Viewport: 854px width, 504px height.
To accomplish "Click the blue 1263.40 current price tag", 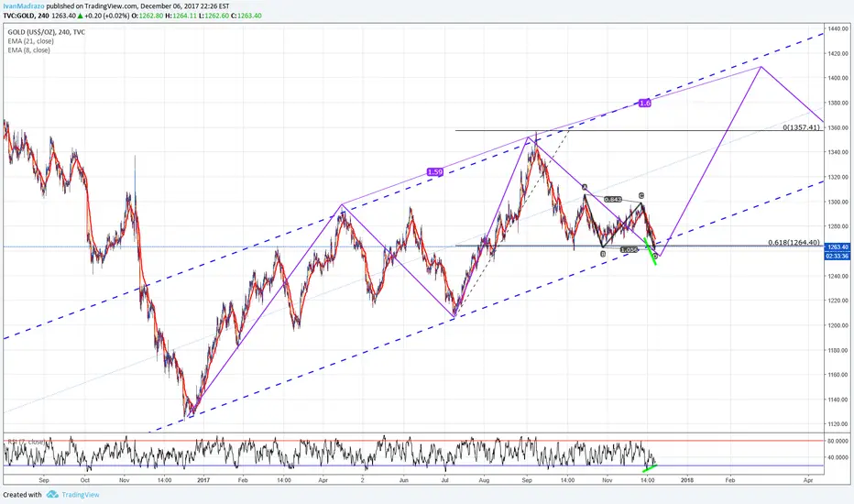I will 838,247.
